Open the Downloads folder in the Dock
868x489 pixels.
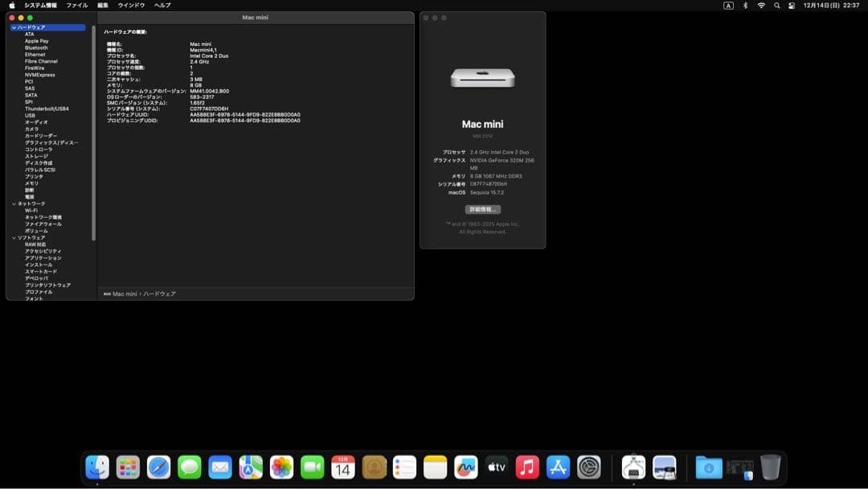click(x=707, y=466)
